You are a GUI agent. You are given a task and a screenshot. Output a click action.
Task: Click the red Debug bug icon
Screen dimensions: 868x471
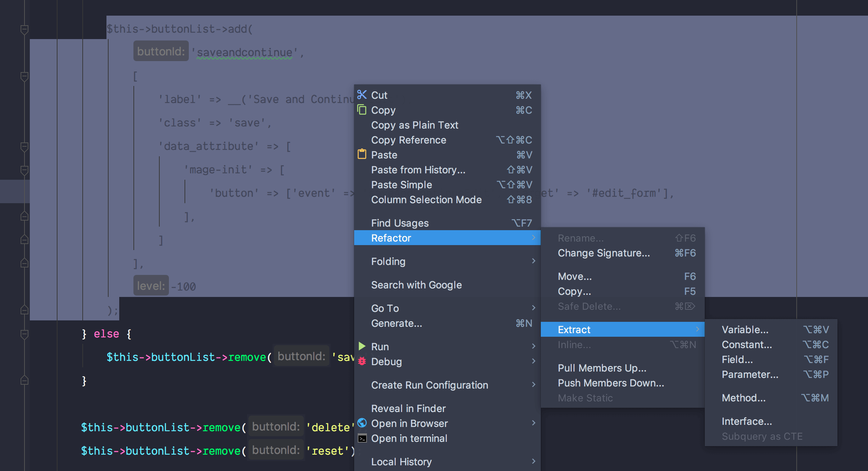click(x=362, y=361)
